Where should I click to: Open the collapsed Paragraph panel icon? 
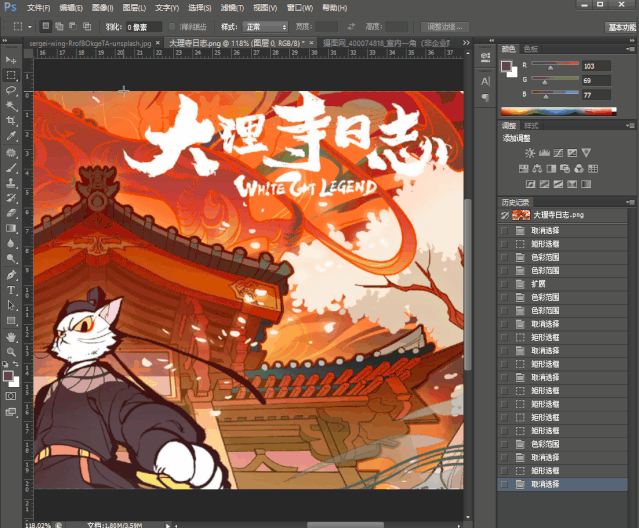pos(485,97)
